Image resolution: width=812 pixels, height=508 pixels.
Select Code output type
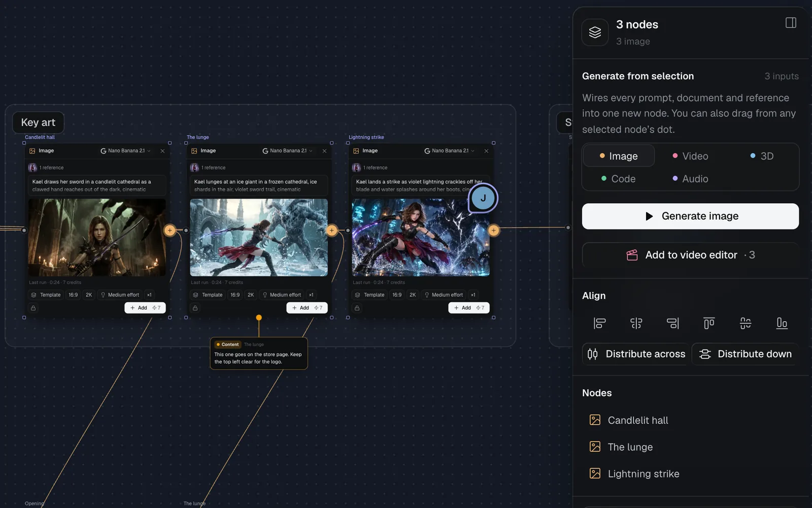point(618,179)
